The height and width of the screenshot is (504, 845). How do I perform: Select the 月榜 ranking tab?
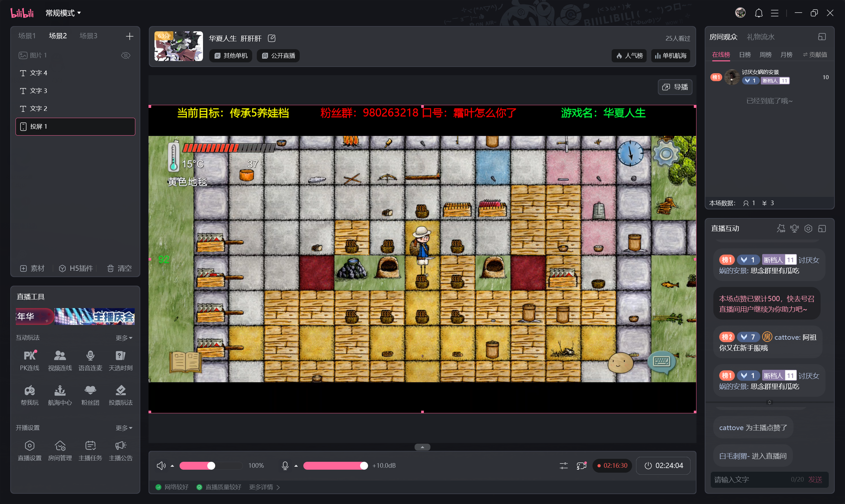click(x=786, y=55)
